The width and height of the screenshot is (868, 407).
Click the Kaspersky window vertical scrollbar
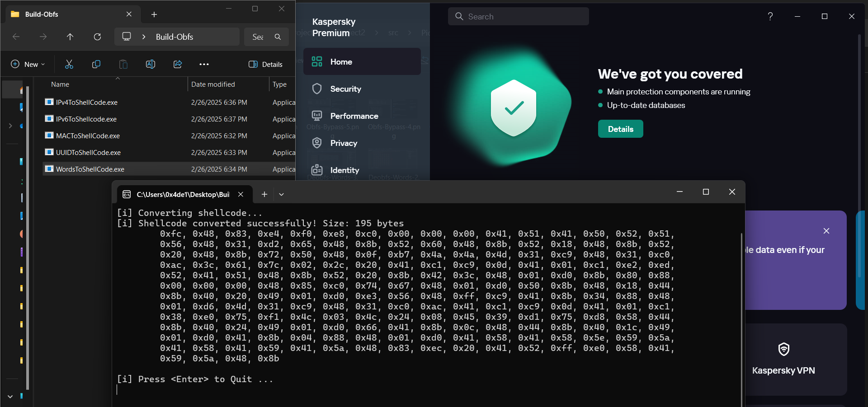[x=859, y=156]
